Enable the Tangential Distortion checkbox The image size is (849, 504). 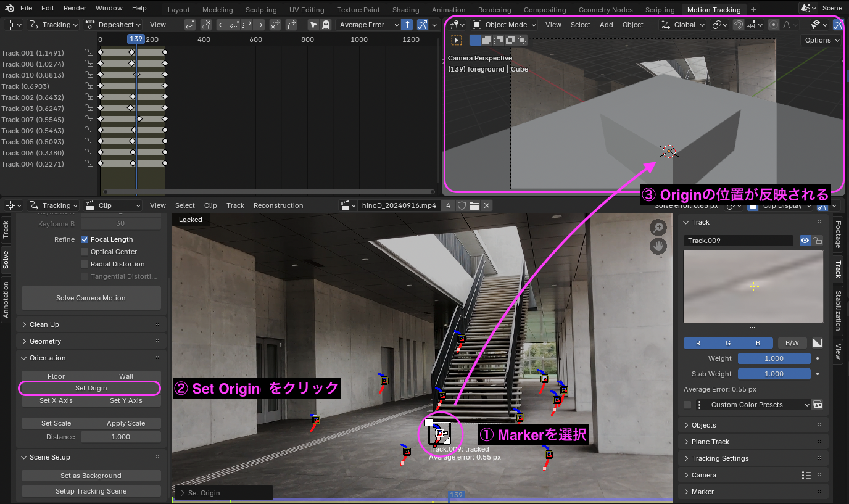[x=85, y=276]
